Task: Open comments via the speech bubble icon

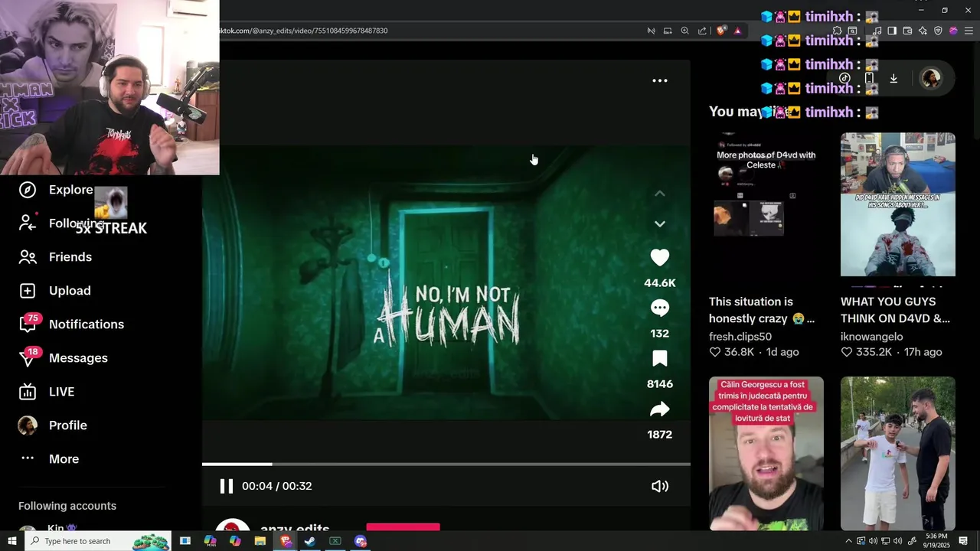Action: click(659, 308)
